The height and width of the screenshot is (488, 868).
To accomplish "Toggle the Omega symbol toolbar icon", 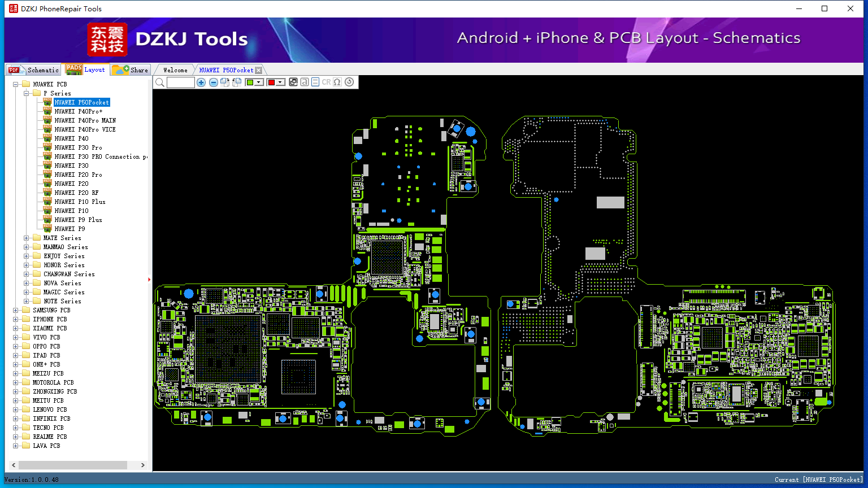I will click(337, 82).
